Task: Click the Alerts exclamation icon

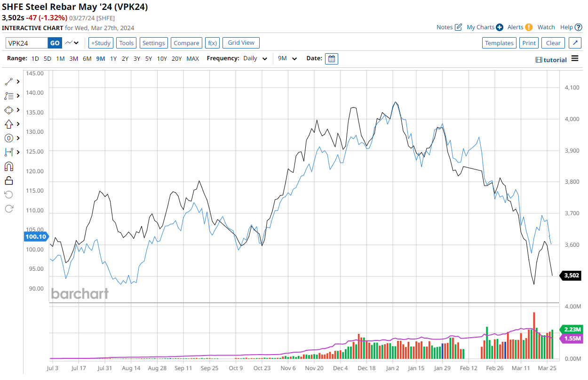Action: (529, 27)
